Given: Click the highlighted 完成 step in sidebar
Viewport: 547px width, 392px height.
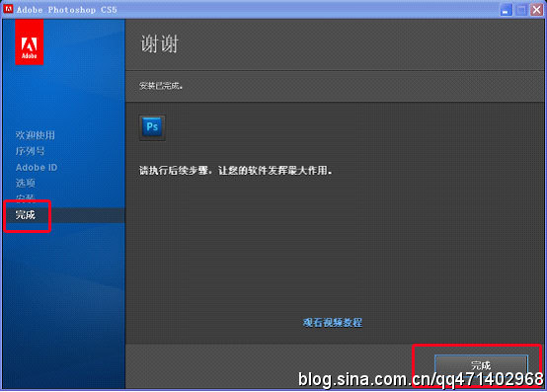Looking at the screenshot, I should [25, 215].
